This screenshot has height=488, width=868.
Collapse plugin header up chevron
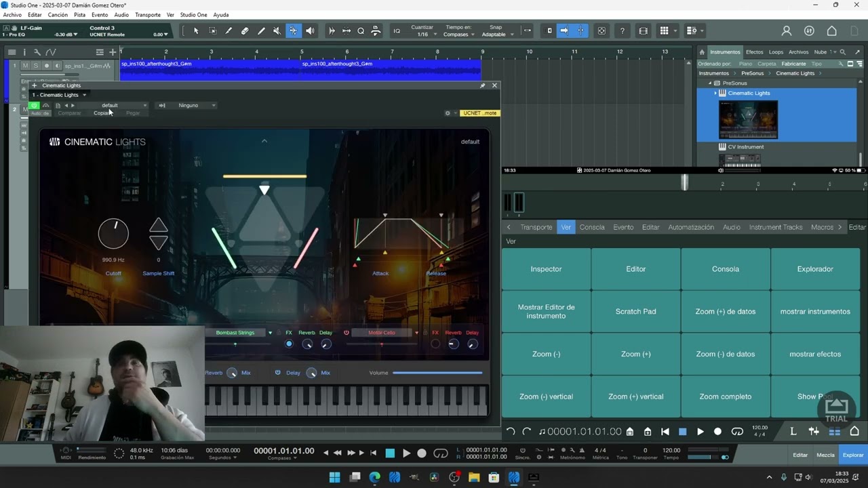click(x=264, y=141)
